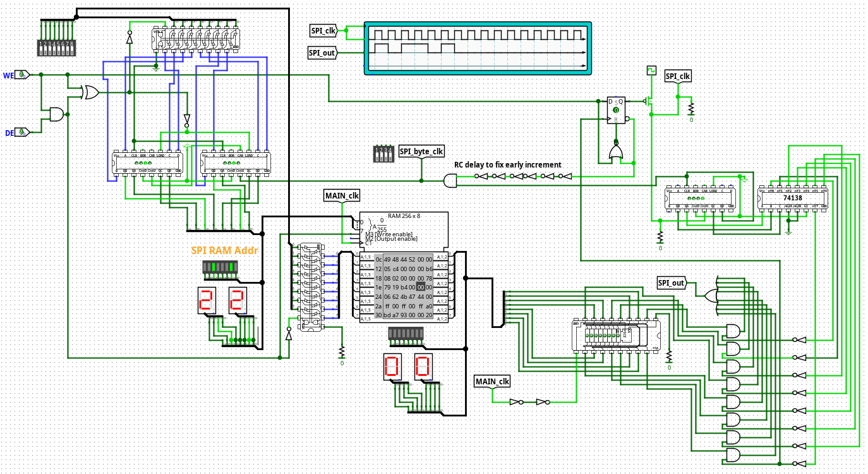Click the MAIN_clk tunnel above the RAM
Image resolution: width=868 pixels, height=474 pixels.
tap(342, 195)
